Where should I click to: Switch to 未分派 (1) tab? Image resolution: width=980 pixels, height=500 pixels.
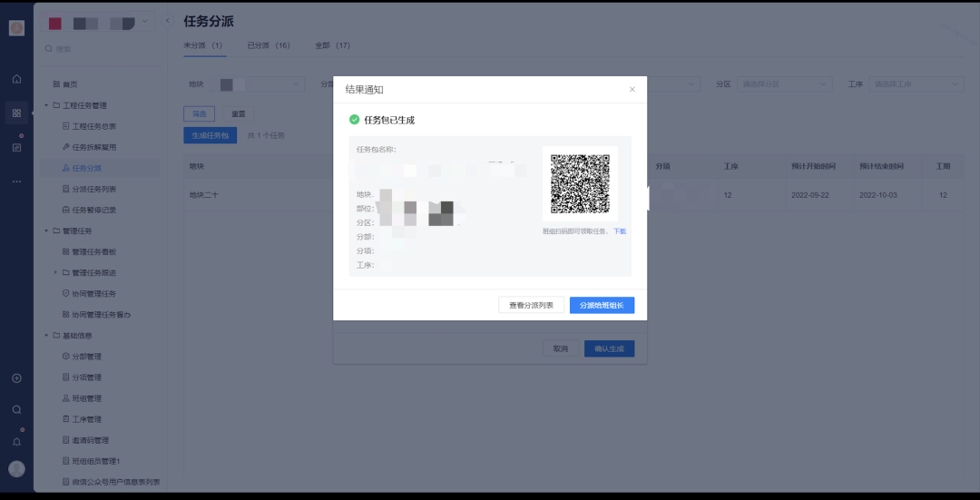[x=203, y=45]
